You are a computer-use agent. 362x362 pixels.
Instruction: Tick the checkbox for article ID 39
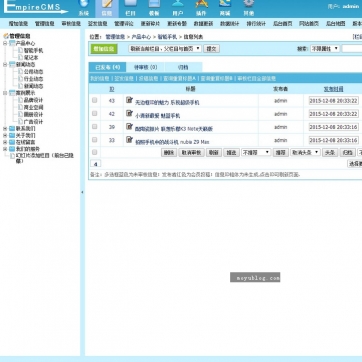point(95,126)
